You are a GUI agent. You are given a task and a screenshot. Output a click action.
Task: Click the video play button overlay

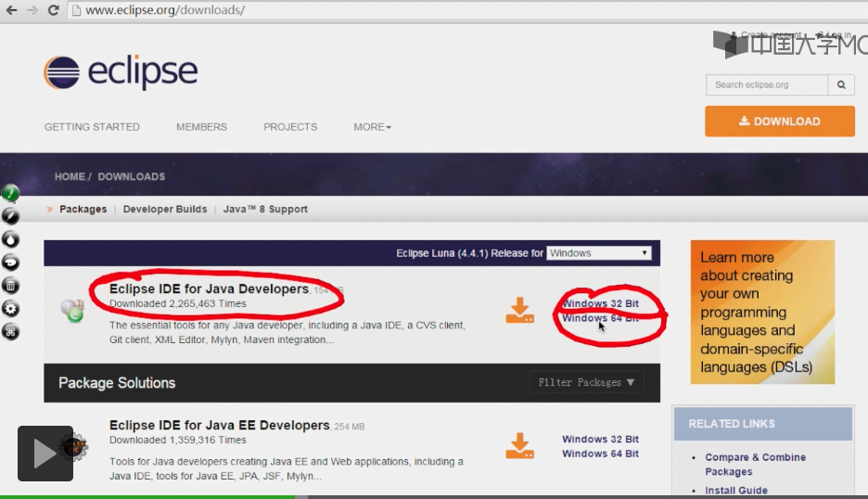[45, 454]
